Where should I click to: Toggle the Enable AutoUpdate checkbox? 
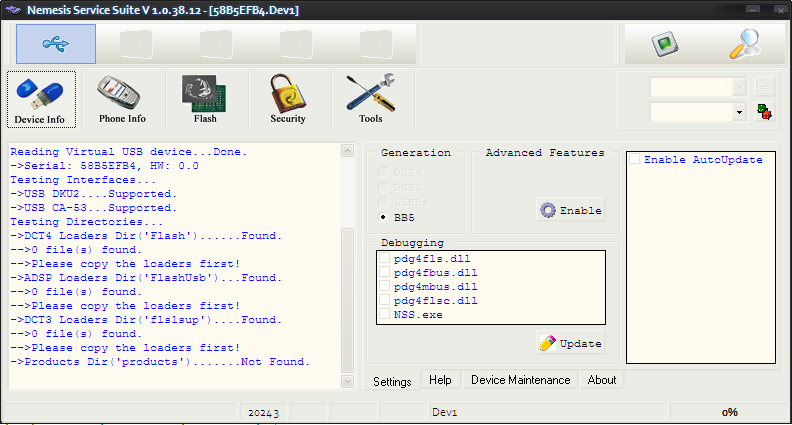pyautogui.click(x=635, y=159)
